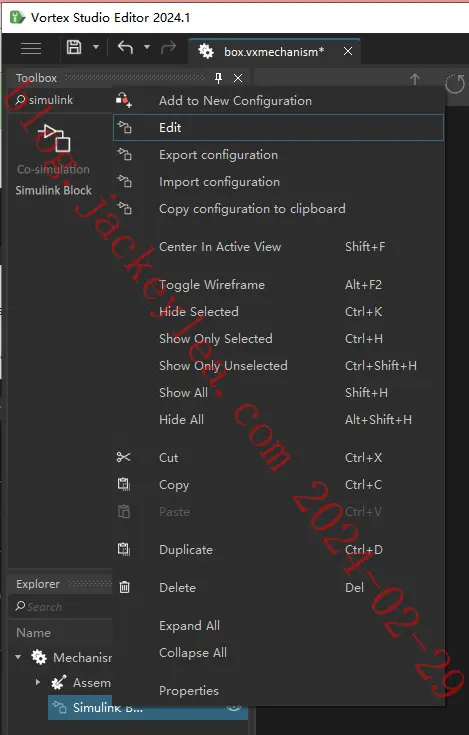Toggle visibility eye of Simulink Block item
469x735 pixels.
(x=234, y=707)
